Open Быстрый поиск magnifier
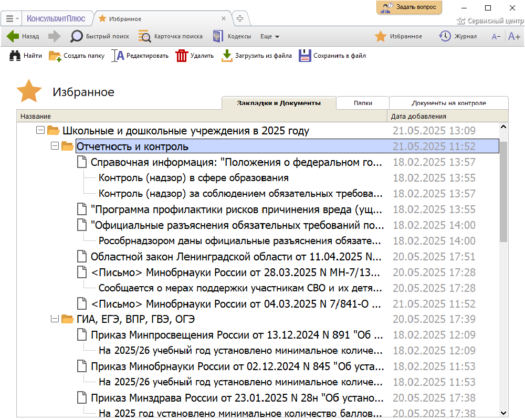 100,36
